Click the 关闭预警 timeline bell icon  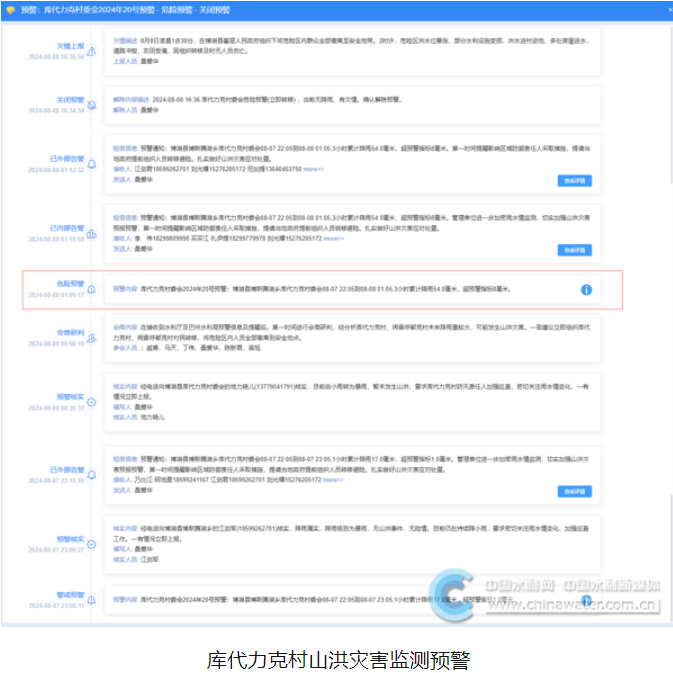(x=92, y=105)
